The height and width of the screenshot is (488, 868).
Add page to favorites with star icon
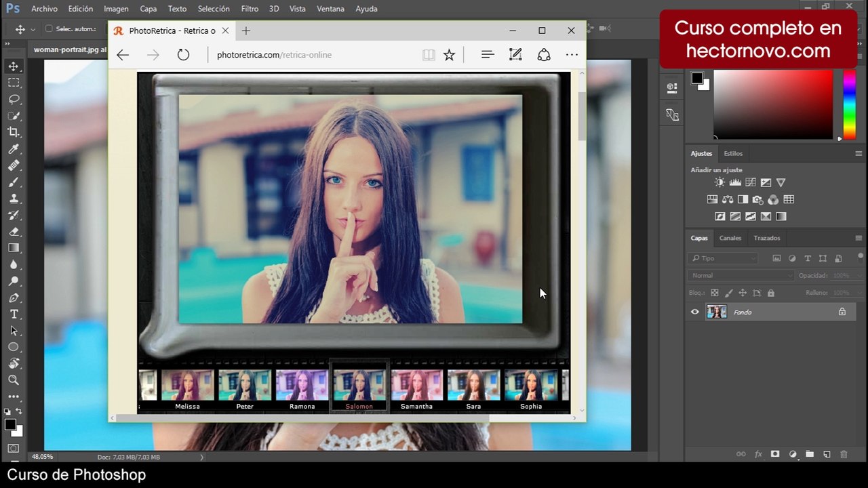(449, 55)
